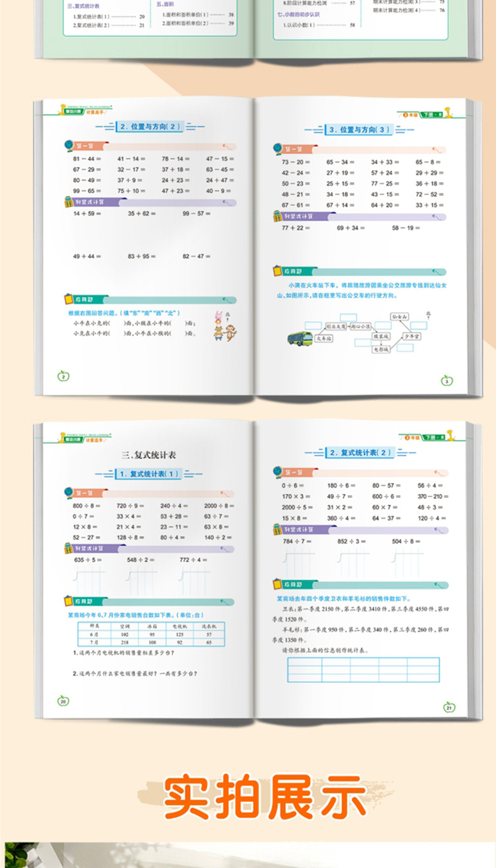Click the globe icon on page 3
This screenshot has width=496, height=868.
point(278,149)
